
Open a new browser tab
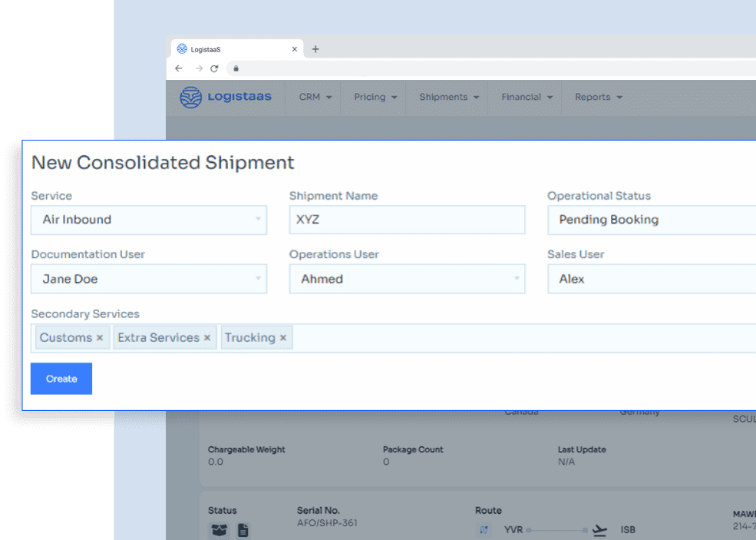pyautogui.click(x=315, y=49)
